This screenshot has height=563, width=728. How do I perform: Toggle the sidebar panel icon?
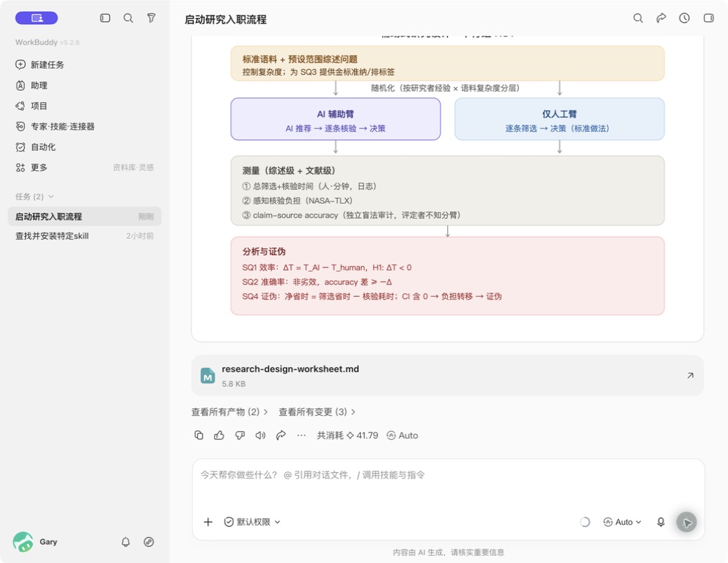(x=105, y=18)
